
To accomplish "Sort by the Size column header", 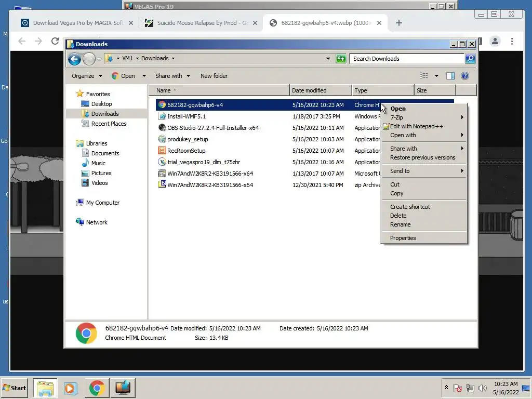I will 435,90.
